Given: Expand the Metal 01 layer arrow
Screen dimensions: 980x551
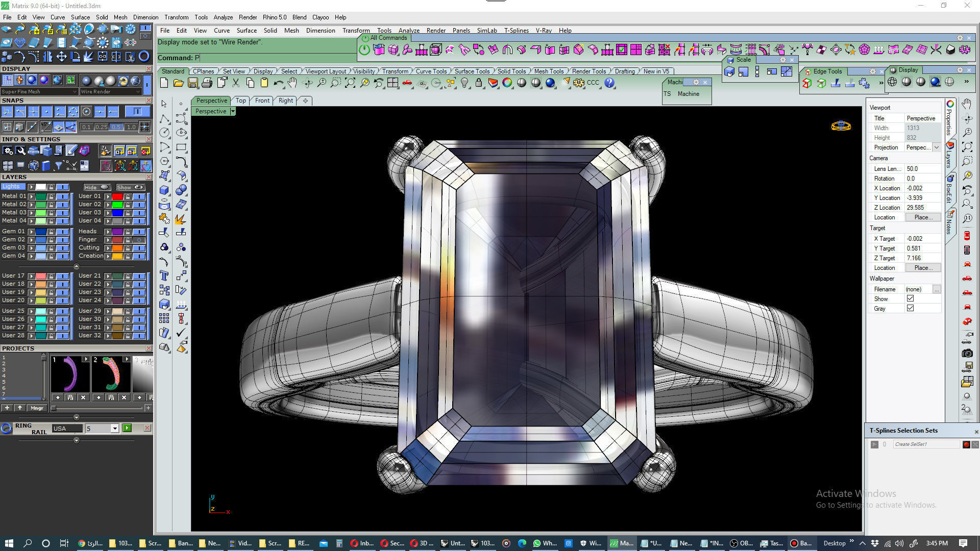Looking at the screenshot, I should 31,196.
